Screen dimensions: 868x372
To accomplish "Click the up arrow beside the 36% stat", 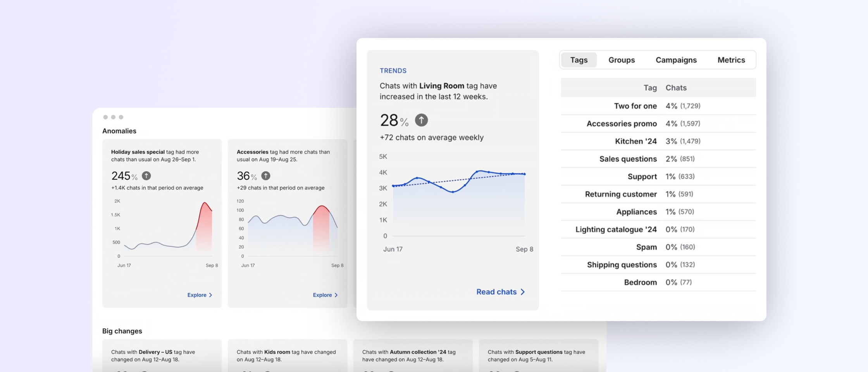I will pyautogui.click(x=265, y=176).
